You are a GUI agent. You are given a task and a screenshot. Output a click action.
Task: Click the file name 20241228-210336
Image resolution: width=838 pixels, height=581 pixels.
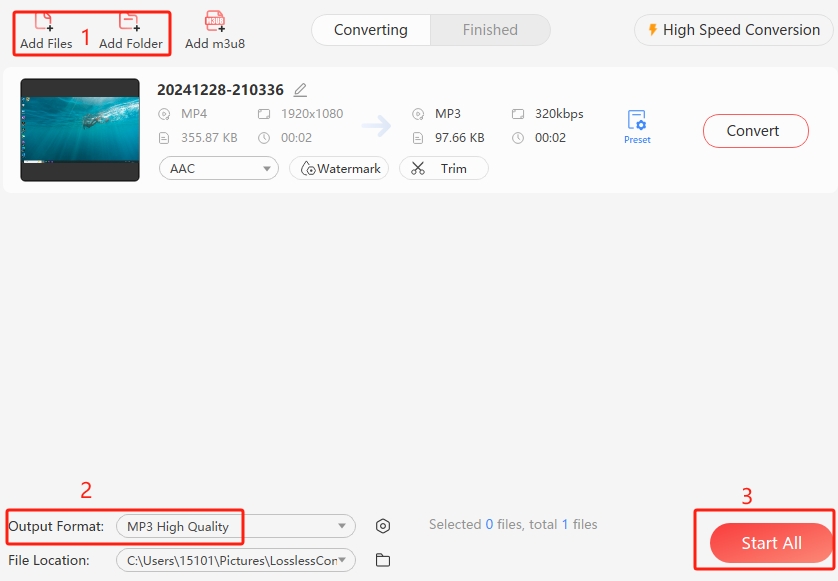pyautogui.click(x=220, y=90)
